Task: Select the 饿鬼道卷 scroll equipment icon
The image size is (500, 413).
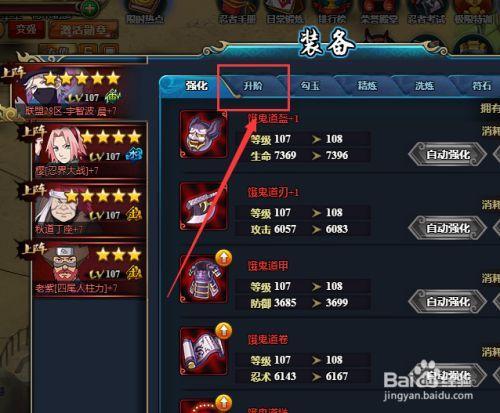Action: (x=203, y=352)
